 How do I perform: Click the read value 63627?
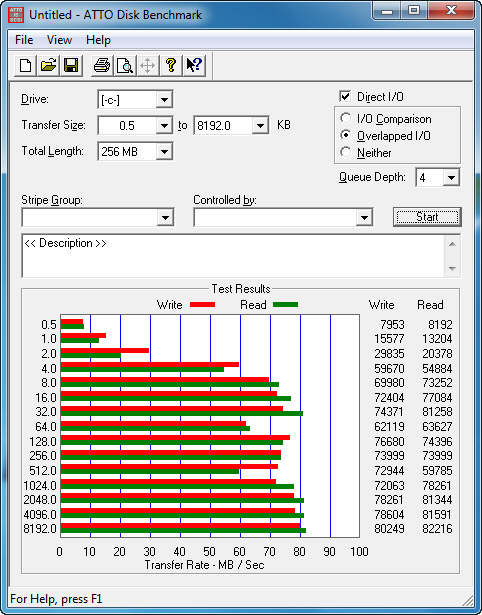pos(437,427)
